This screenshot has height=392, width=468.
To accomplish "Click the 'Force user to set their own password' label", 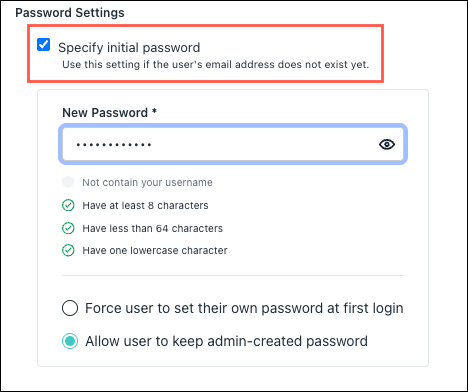I will 244,308.
